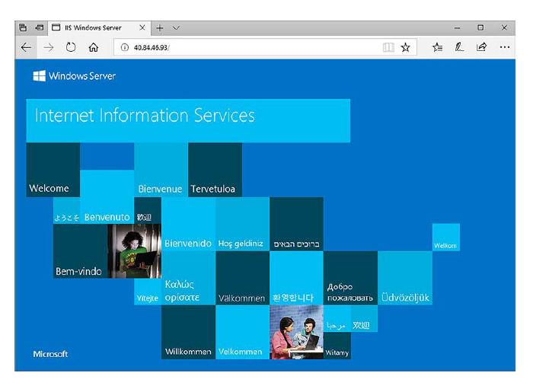The height and width of the screenshot is (392, 549).
Task: Share this page using Share icon
Action: click(481, 47)
